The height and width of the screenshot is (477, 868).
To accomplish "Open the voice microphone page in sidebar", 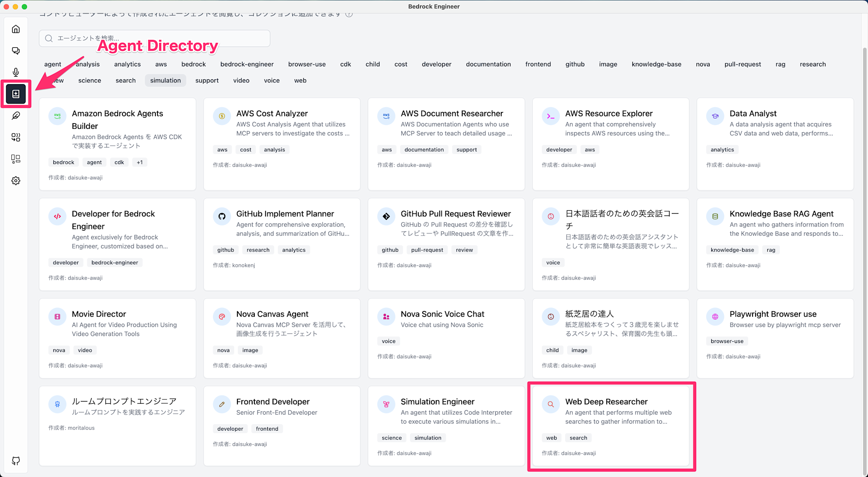I will [16, 72].
